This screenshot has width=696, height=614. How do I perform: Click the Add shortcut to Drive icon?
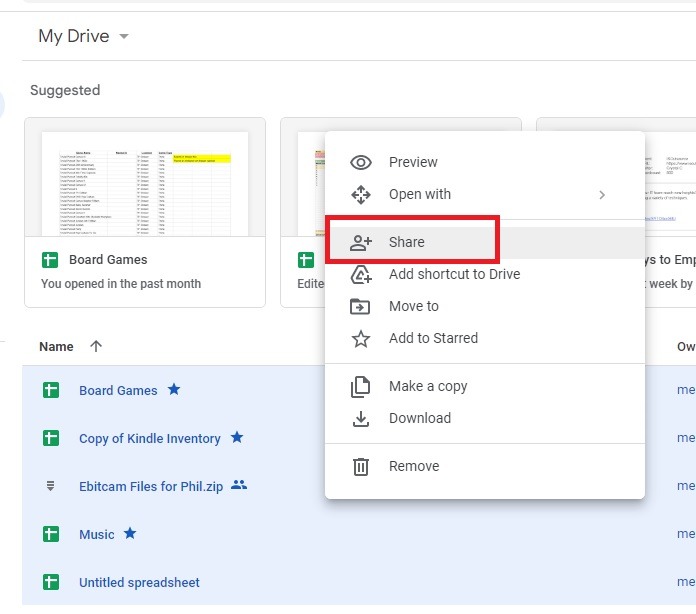[x=361, y=274]
